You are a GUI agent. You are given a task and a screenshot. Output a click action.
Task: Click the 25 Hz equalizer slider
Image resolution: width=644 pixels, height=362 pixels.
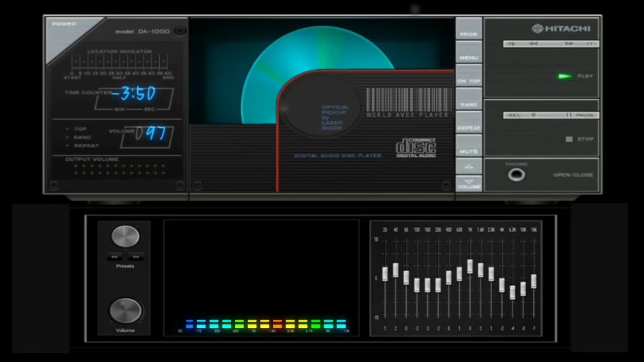point(385,274)
